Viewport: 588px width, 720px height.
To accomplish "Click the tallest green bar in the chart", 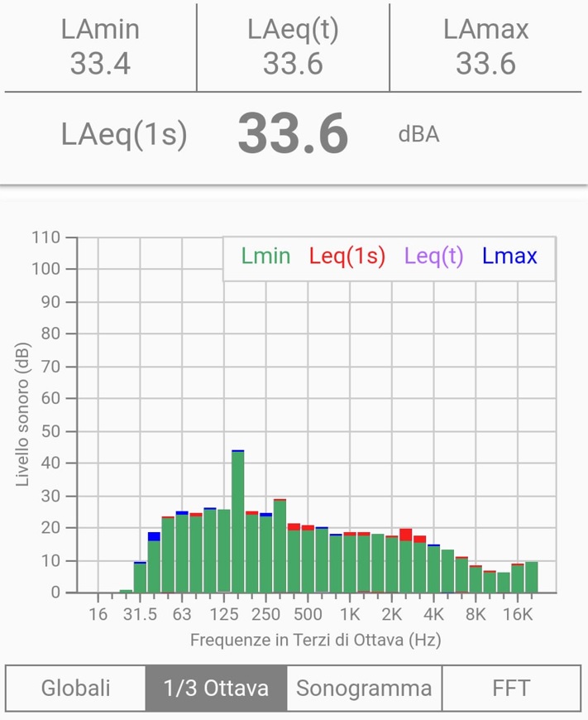I will (x=238, y=521).
